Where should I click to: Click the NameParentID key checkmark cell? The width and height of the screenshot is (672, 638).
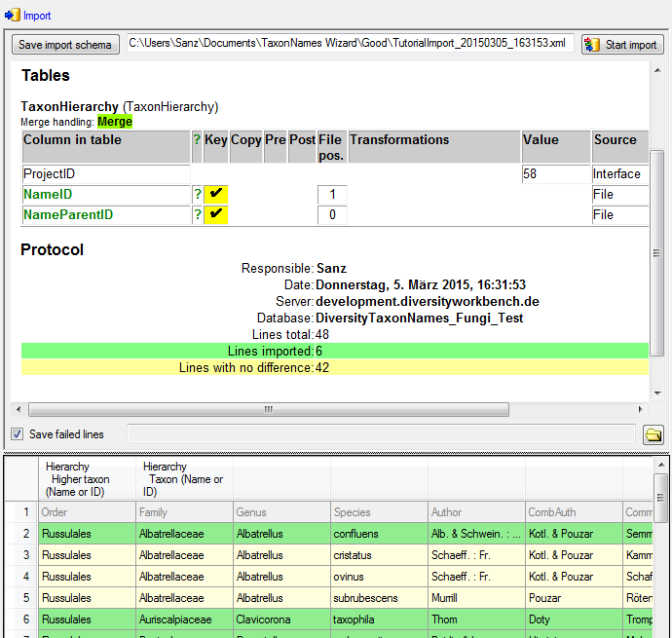[x=215, y=215]
